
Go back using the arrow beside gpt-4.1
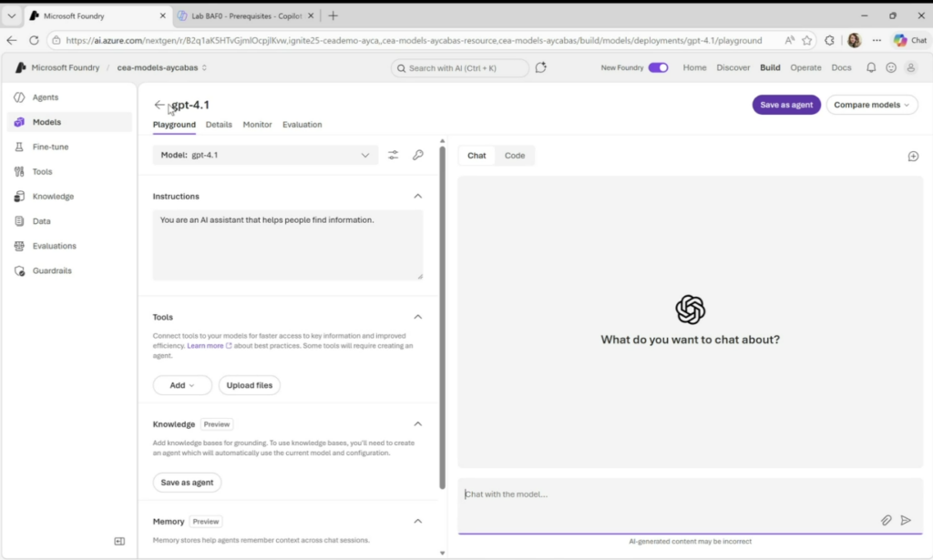coord(159,105)
